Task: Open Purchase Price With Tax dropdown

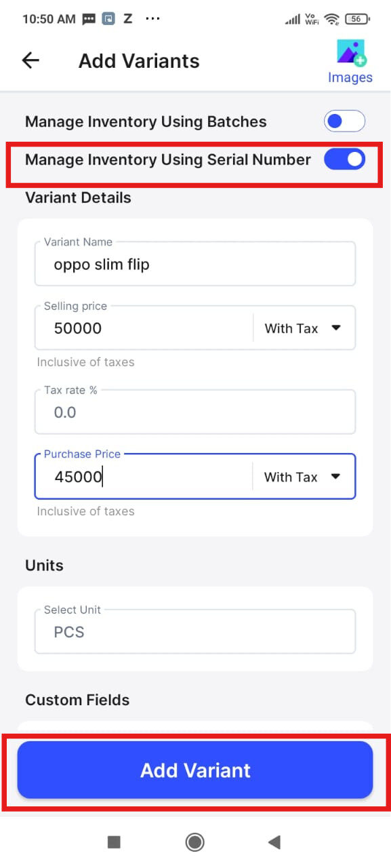Action: pos(304,477)
